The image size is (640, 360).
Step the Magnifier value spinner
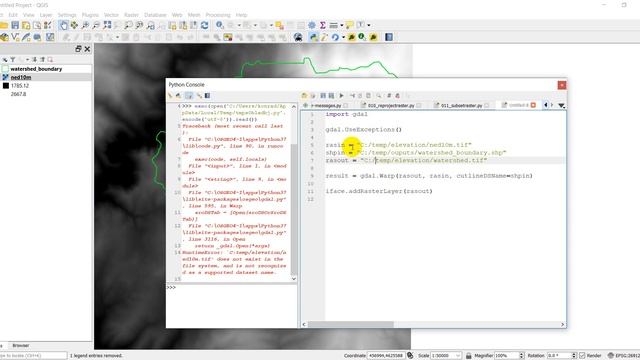[x=521, y=356]
